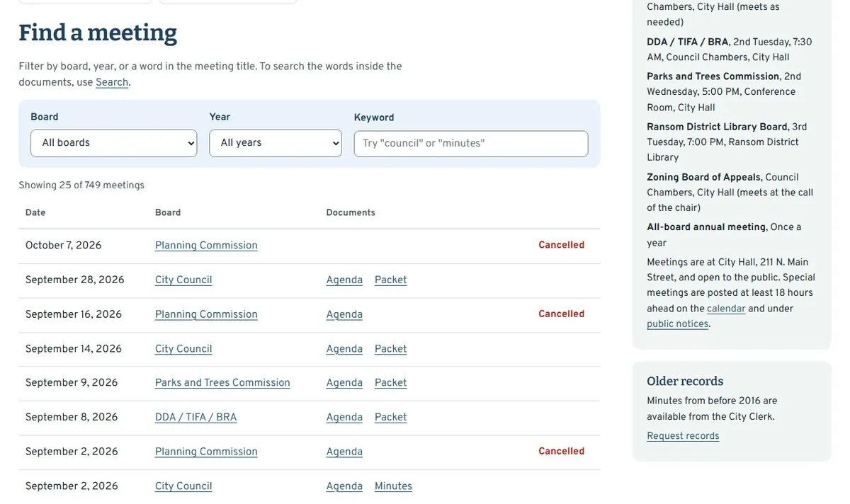Viewport: 850px width, 504px height.
Task: Click the Cancelled label for September 16, 2026
Action: coord(561,314)
